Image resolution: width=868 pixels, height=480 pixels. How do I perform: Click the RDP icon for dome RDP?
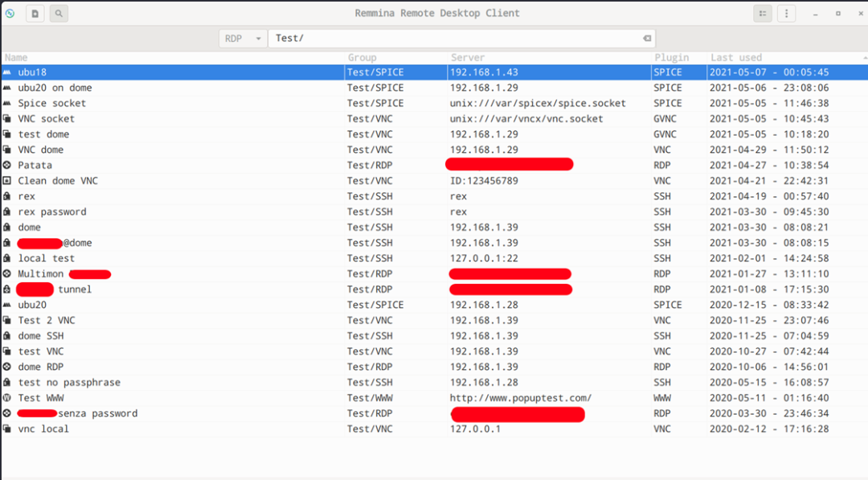7,367
